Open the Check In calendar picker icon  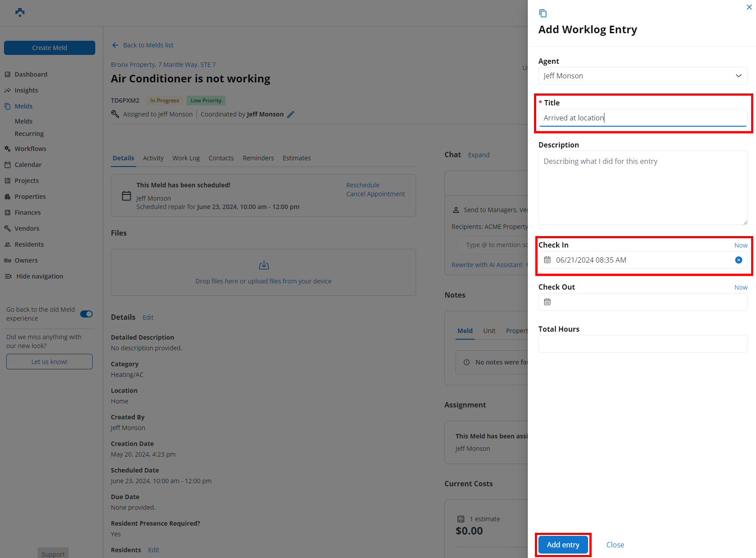point(547,260)
